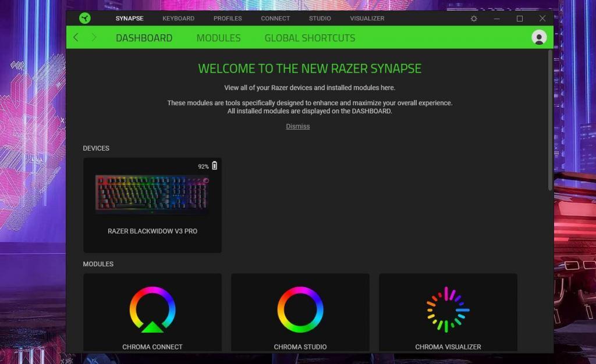Click the vertical scrollbar thumb
Viewport: 596px width, 364px height.
point(550,119)
